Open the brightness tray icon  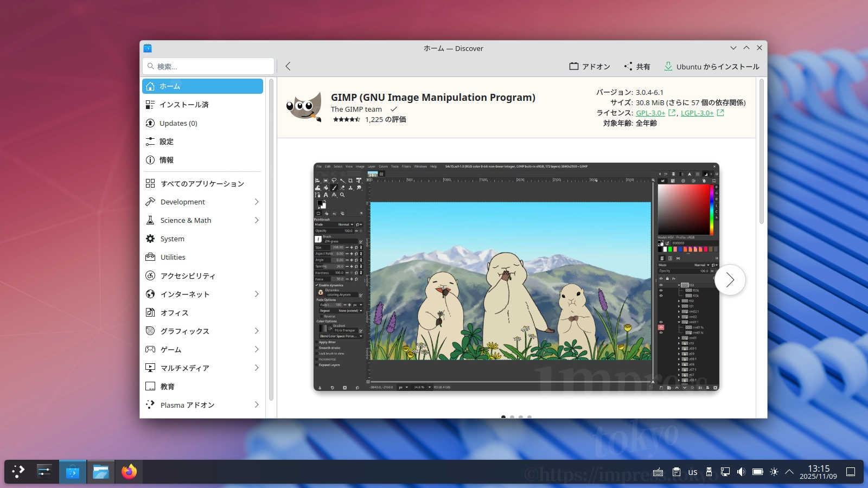[x=774, y=472]
